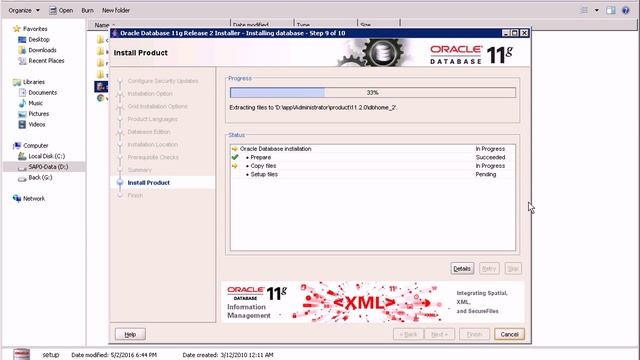
Task: Select the Prepare status row
Action: [373, 157]
